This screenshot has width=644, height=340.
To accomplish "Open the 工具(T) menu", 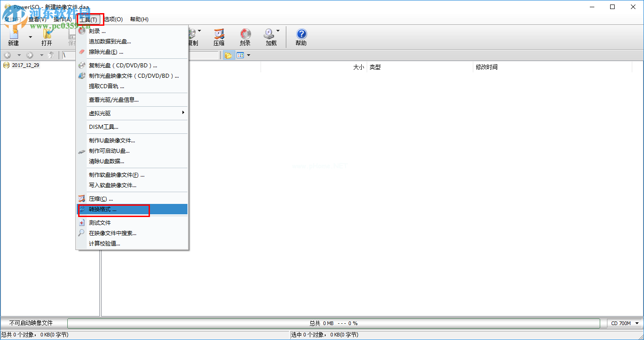I will point(88,19).
